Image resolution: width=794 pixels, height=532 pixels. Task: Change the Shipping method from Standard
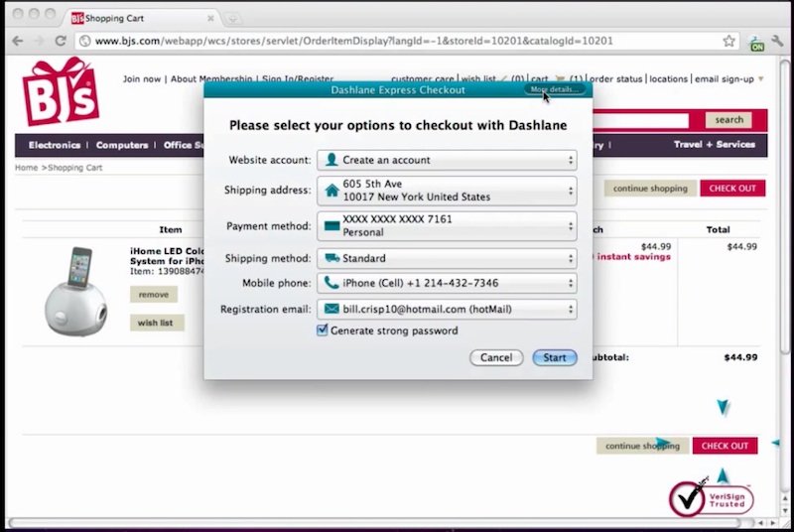(x=447, y=259)
